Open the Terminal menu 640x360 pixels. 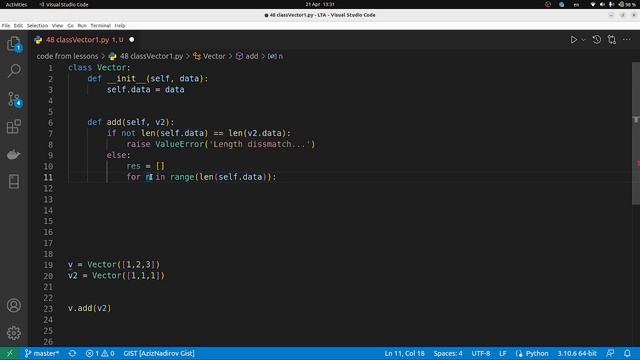point(100,26)
